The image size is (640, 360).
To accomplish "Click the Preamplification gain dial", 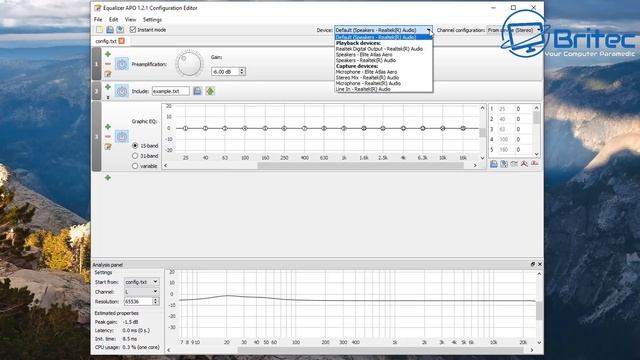I will tap(189, 64).
